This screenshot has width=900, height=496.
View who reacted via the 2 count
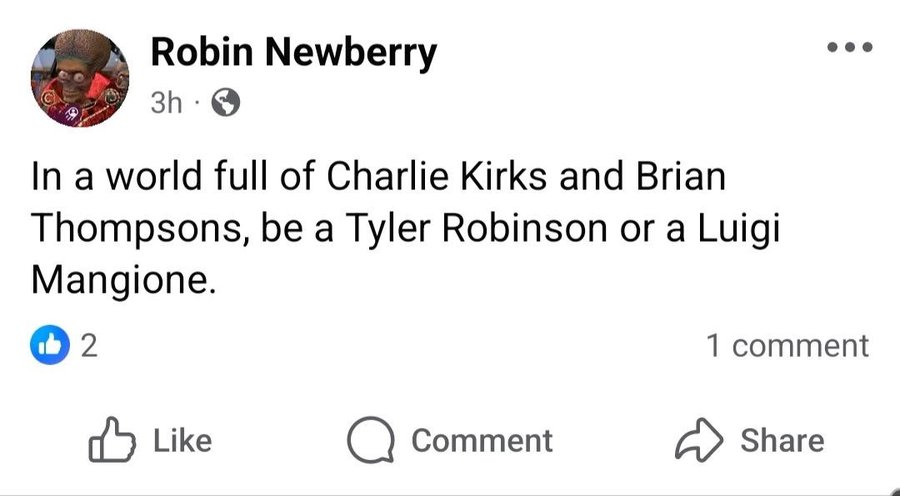89,346
